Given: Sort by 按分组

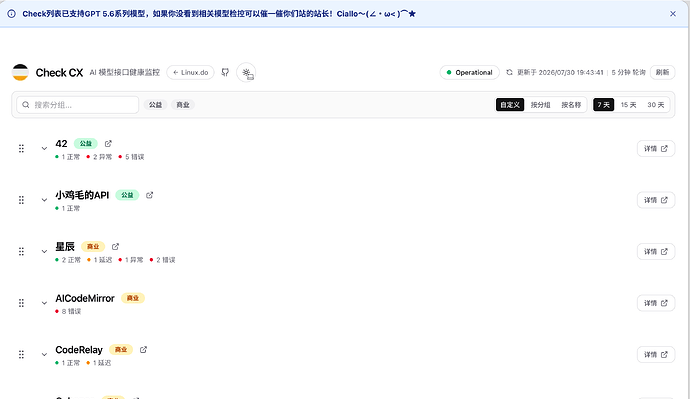Looking at the screenshot, I should [x=540, y=105].
